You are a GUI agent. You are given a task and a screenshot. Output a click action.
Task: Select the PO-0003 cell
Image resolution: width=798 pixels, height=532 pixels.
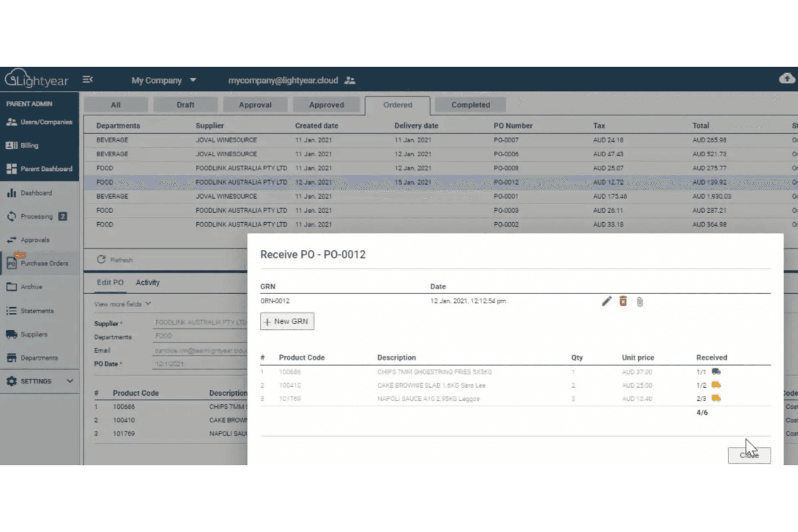click(x=506, y=210)
